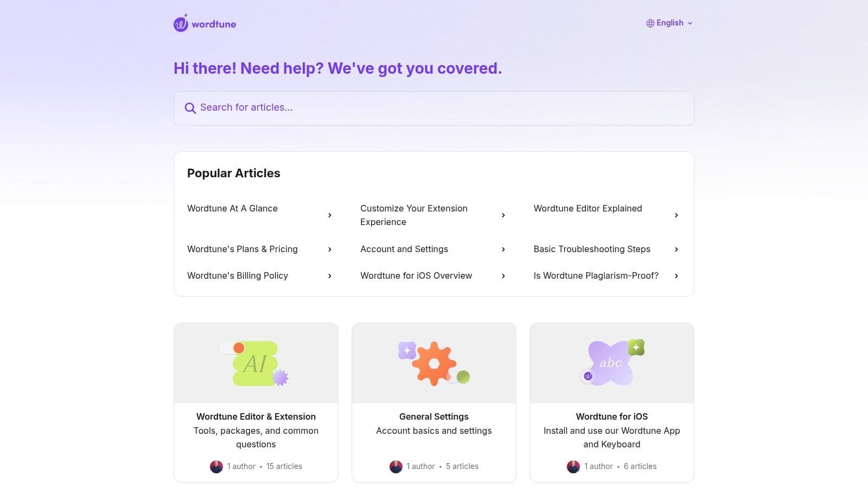Screen dimensions: 868x488
Task: Open Wordtune Editor & Extension collection title
Action: pyautogui.click(x=256, y=416)
